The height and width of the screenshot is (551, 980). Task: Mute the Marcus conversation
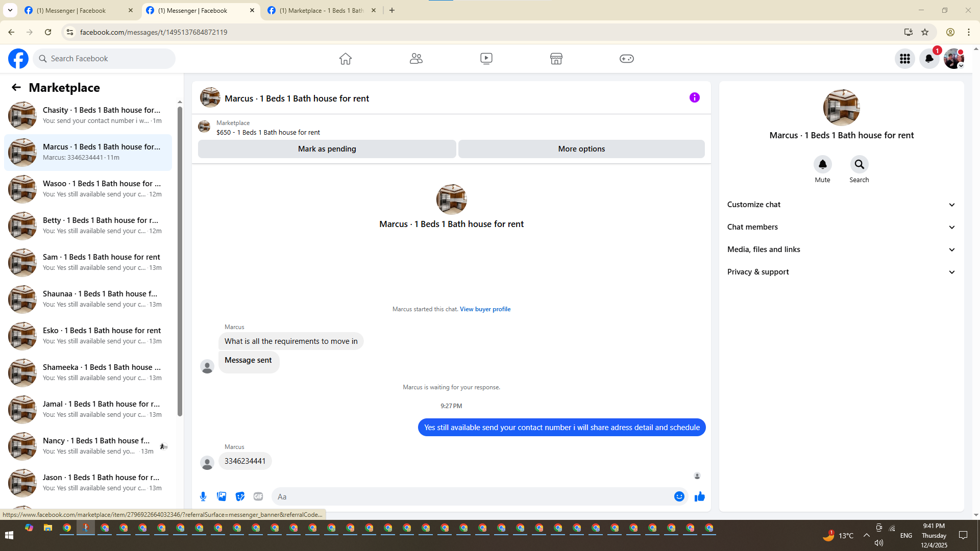pos(822,164)
